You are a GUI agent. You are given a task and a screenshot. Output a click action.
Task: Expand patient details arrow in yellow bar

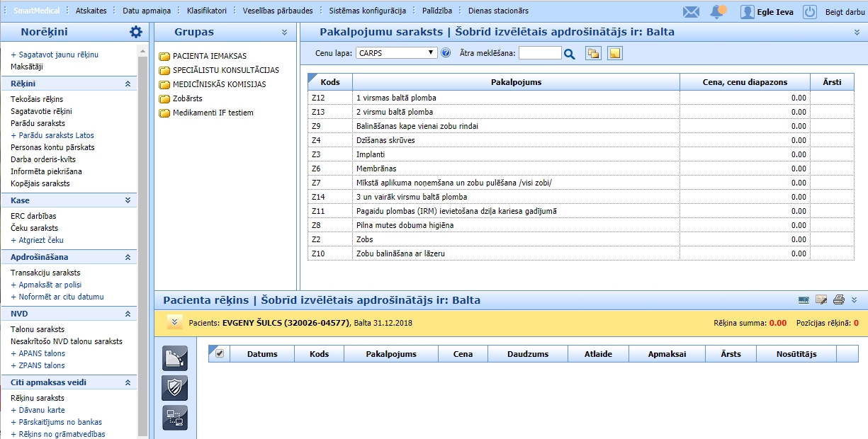(x=173, y=322)
